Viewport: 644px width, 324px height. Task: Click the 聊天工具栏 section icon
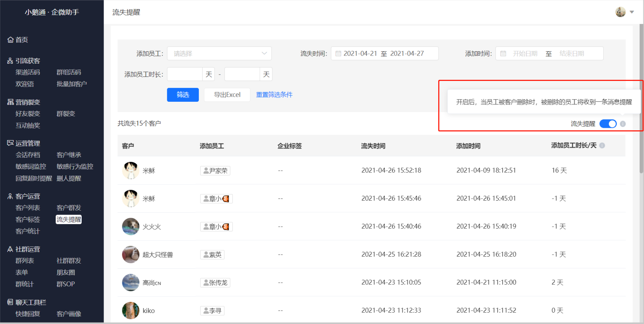point(10,302)
